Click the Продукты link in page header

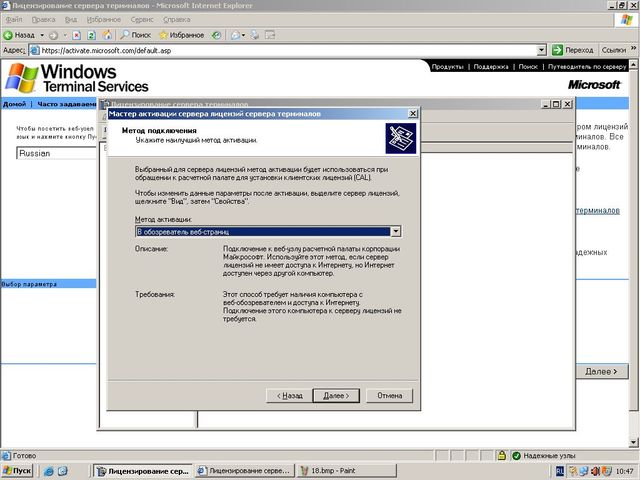(447, 67)
